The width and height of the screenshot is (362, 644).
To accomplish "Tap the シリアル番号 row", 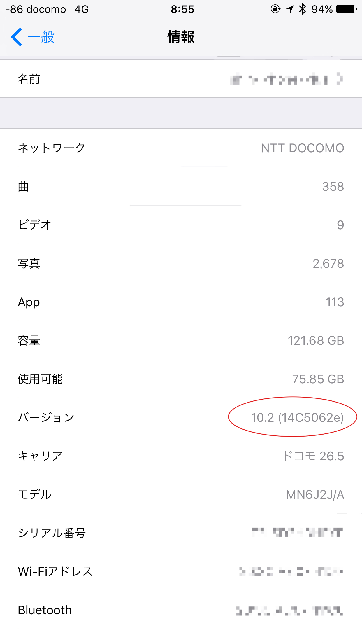I will [x=181, y=533].
